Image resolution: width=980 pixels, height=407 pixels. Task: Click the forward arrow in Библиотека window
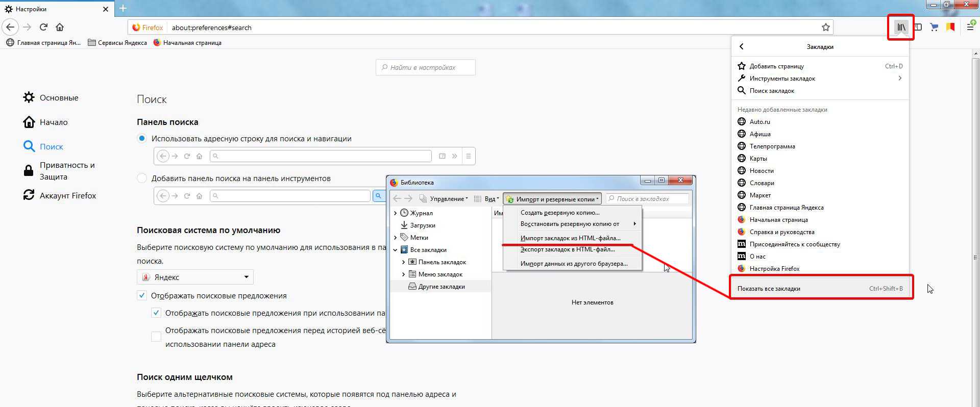[x=408, y=198]
